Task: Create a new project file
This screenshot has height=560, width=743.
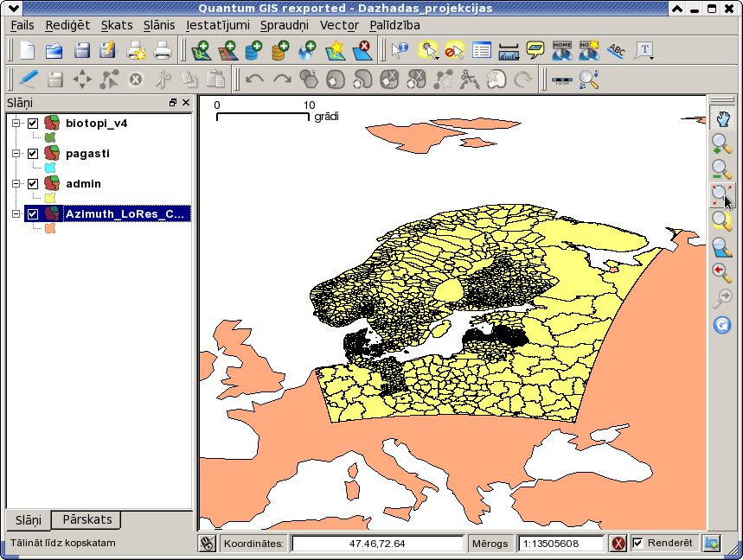Action: 28,50
